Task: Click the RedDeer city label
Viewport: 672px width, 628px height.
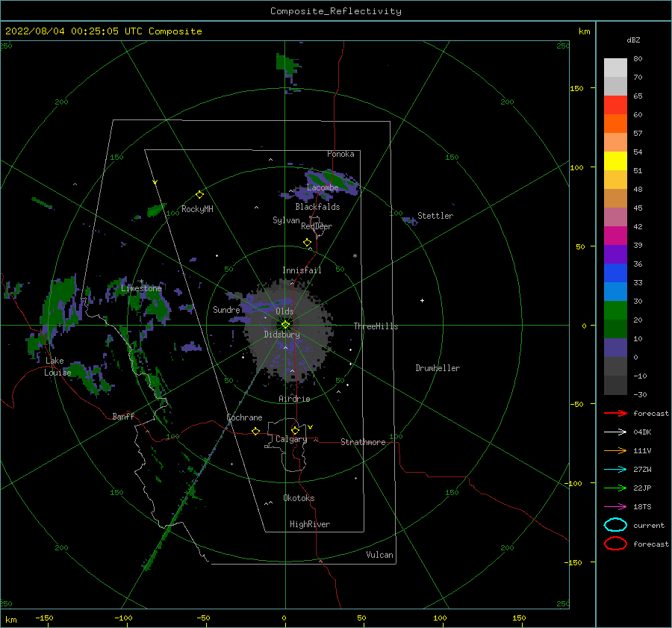Action: 317,226
